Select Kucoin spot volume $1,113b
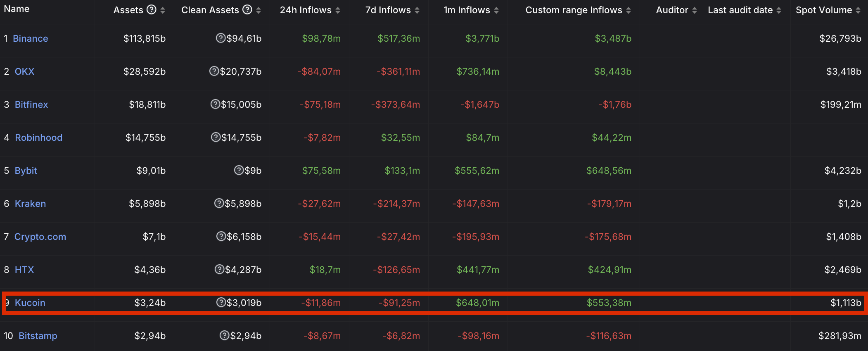This screenshot has height=351, width=868. [x=846, y=303]
